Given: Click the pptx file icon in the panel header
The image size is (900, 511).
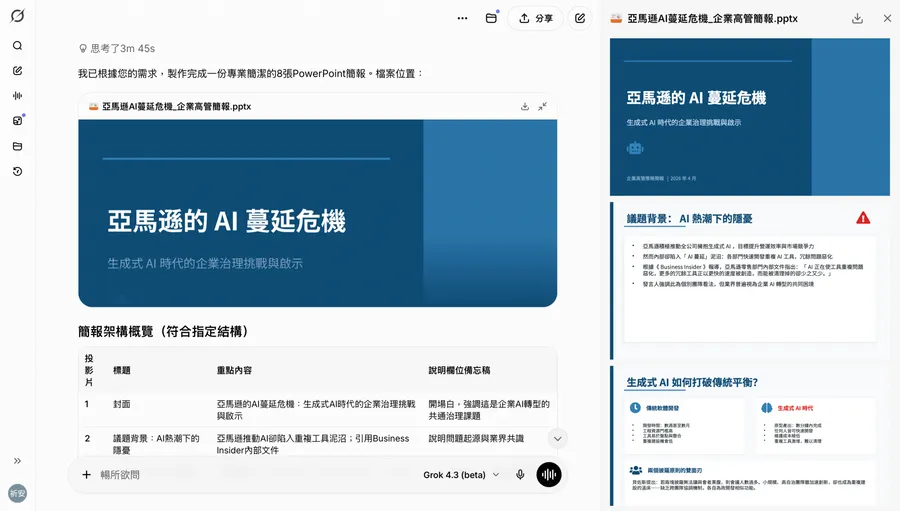Looking at the screenshot, I should point(616,18).
